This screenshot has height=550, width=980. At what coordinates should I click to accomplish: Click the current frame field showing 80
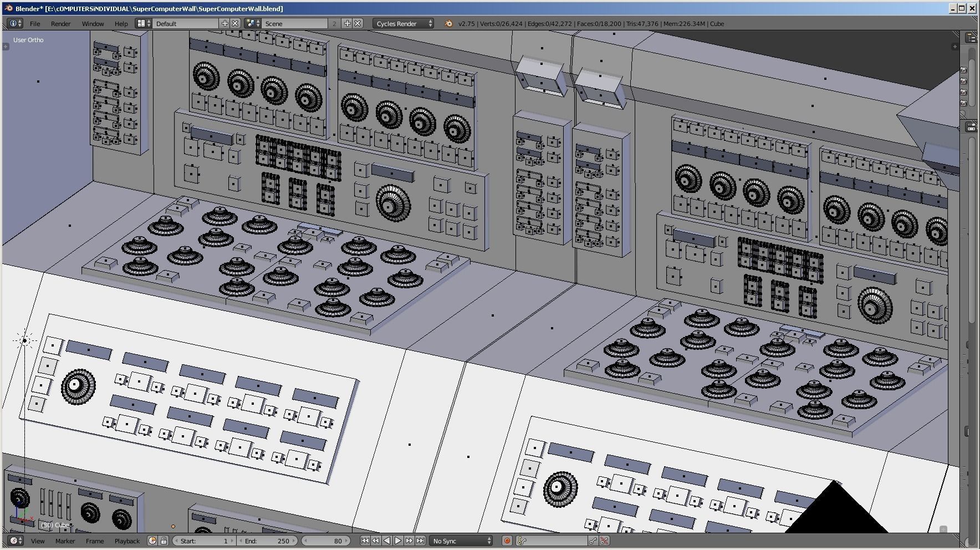(x=326, y=541)
